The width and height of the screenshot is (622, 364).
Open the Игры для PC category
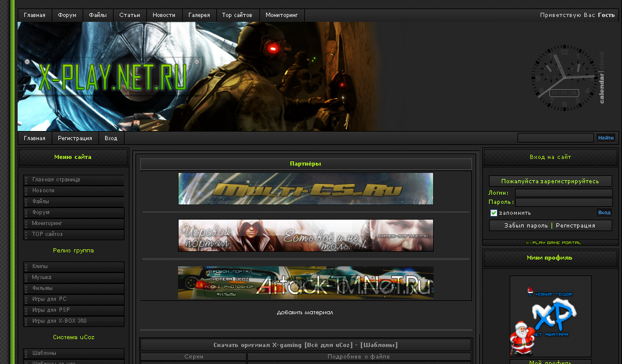[73, 300]
